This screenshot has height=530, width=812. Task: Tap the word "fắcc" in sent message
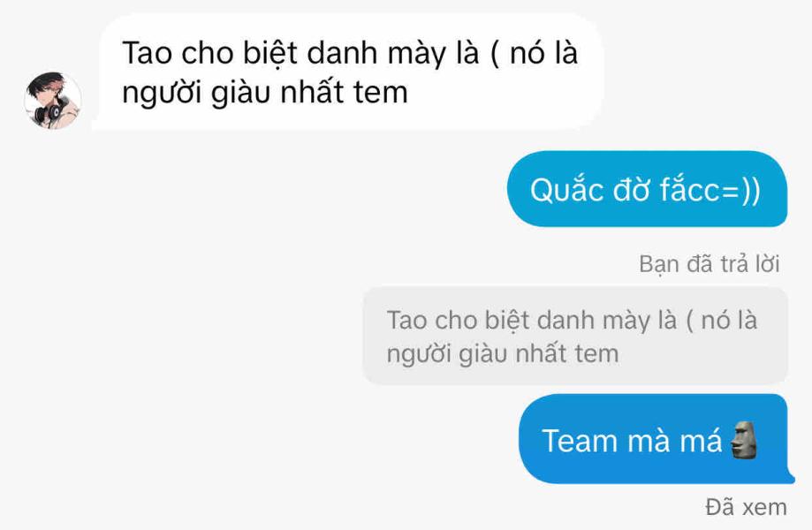[x=690, y=189]
